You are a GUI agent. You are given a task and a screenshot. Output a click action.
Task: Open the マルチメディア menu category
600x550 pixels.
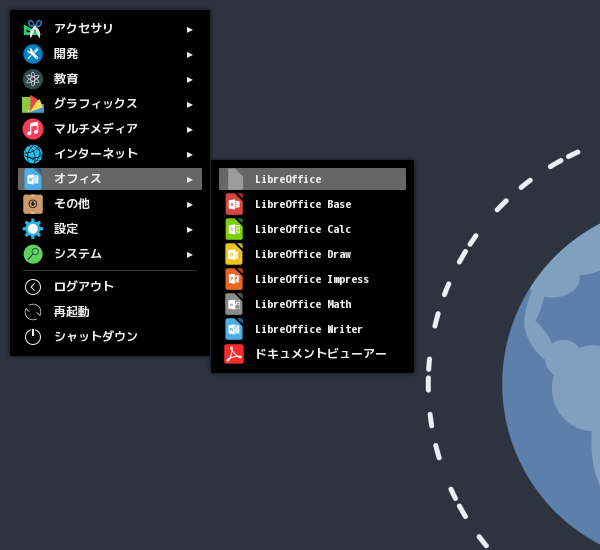point(110,129)
